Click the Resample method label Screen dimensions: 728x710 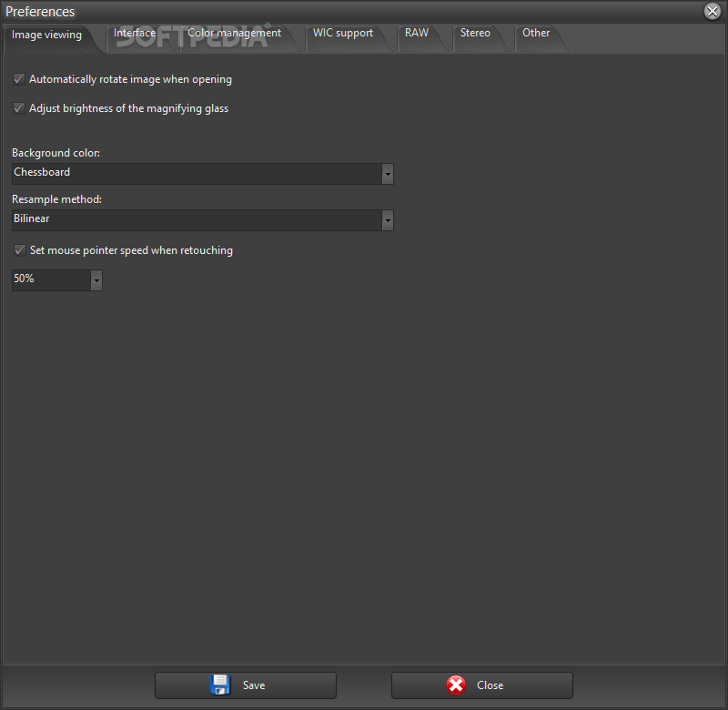[x=56, y=199]
